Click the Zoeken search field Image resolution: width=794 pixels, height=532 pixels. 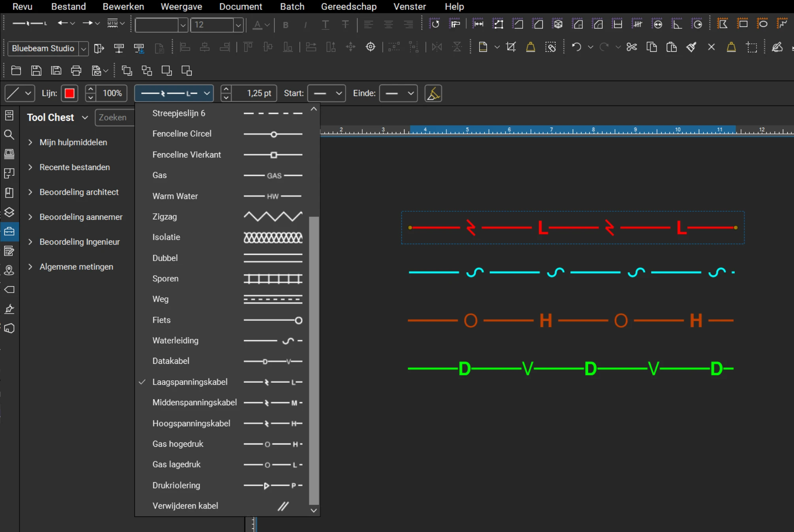(115, 118)
